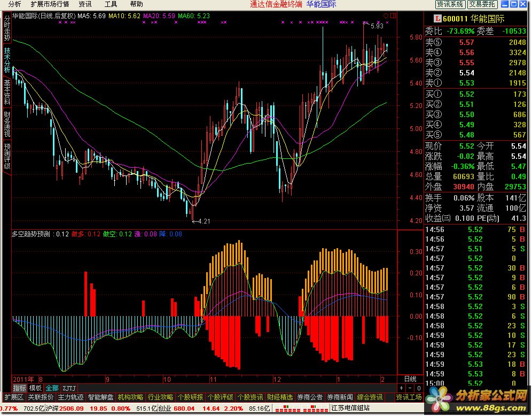The width and height of the screenshot is (532, 416).
Task: Select the 模板 tab
Action: (x=35, y=388)
